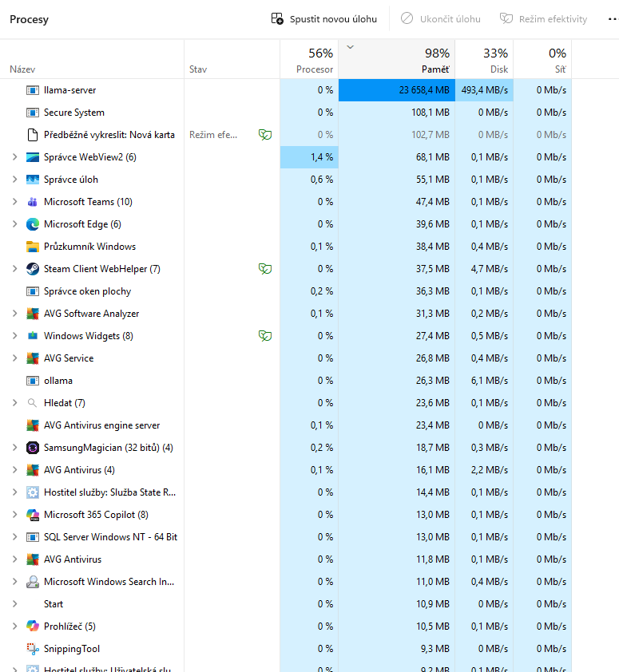This screenshot has width=619, height=672.
Task: Select the 1,4 % CPU value of WebView2
Action: (x=322, y=157)
